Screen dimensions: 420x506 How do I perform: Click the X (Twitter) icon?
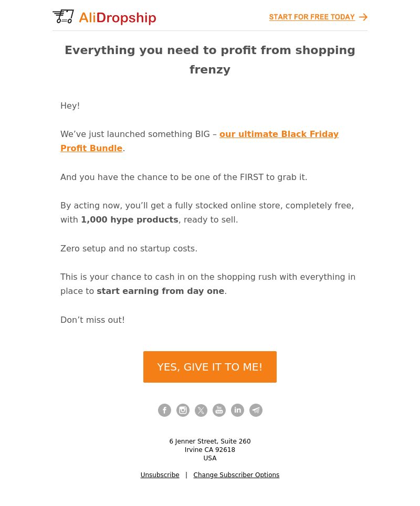[201, 410]
